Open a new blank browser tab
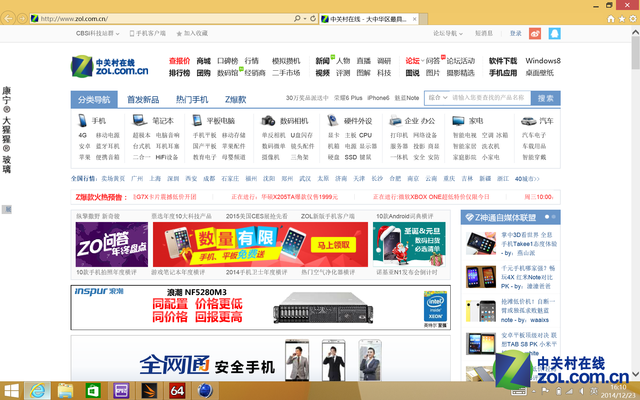The width and height of the screenshot is (640, 400). pos(423,19)
